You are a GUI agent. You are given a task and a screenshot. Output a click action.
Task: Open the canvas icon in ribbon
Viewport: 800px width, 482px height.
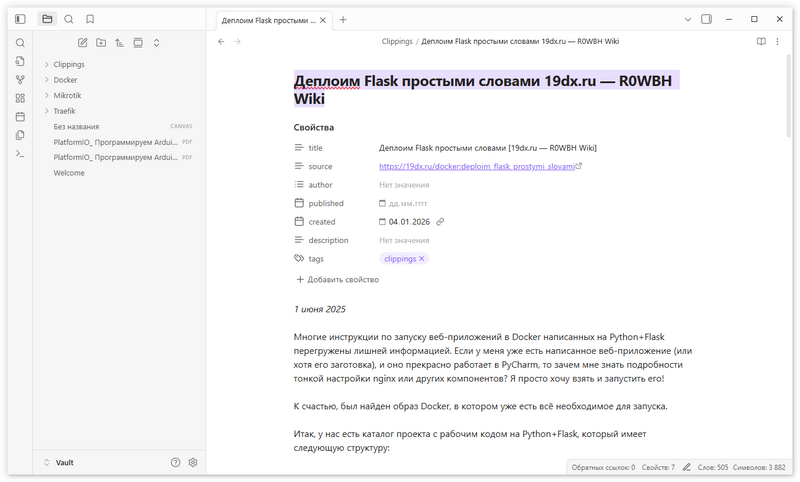pos(20,98)
